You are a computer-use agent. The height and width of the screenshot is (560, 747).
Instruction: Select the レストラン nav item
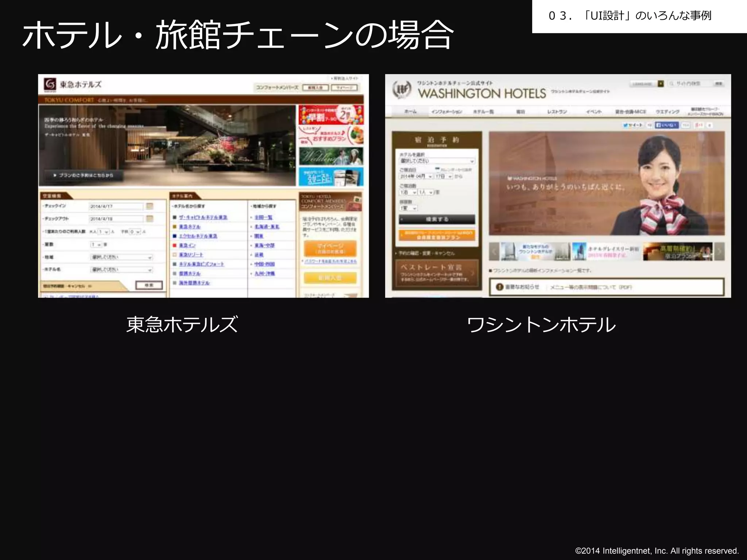pyautogui.click(x=557, y=112)
